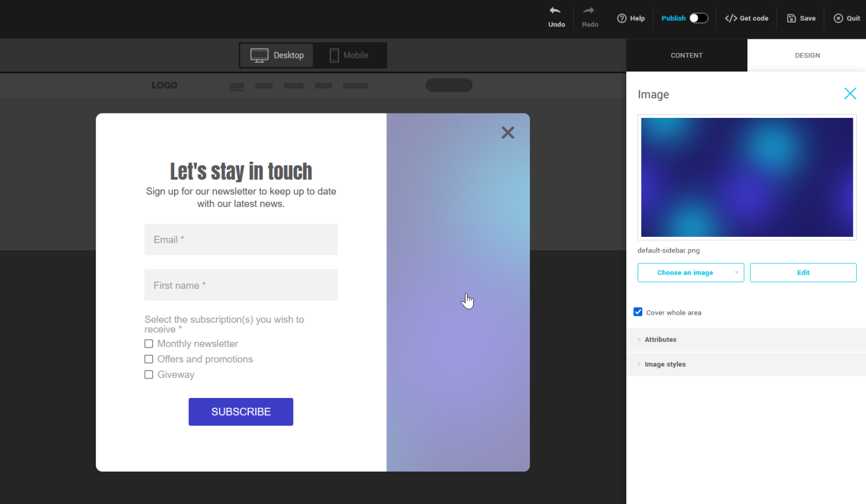
Task: Switch to the CONTENT tab
Action: pos(686,55)
